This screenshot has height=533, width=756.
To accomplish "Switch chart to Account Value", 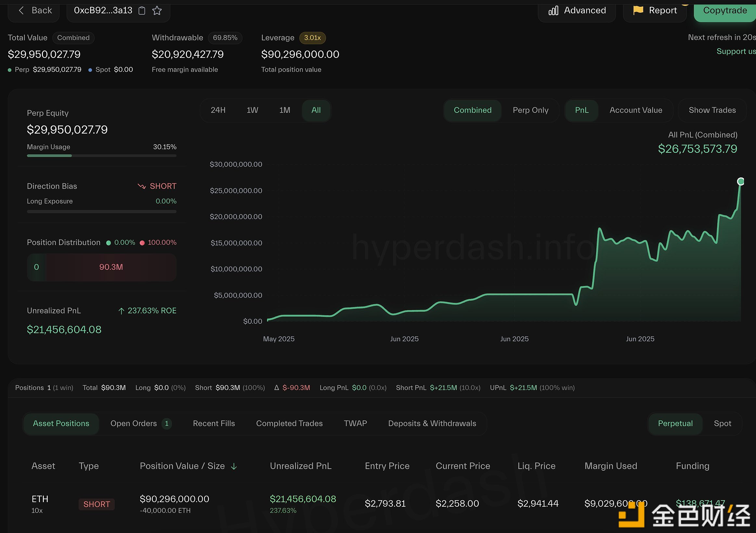I will point(635,110).
